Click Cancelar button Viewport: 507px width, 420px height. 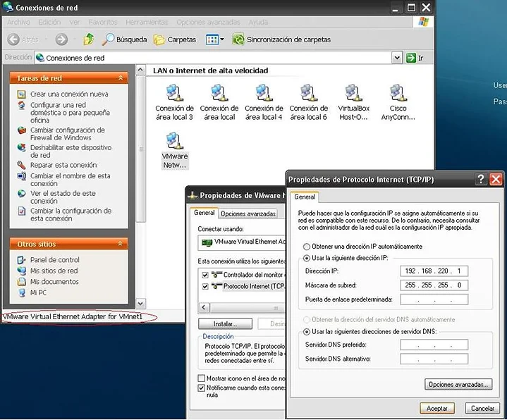(x=482, y=408)
